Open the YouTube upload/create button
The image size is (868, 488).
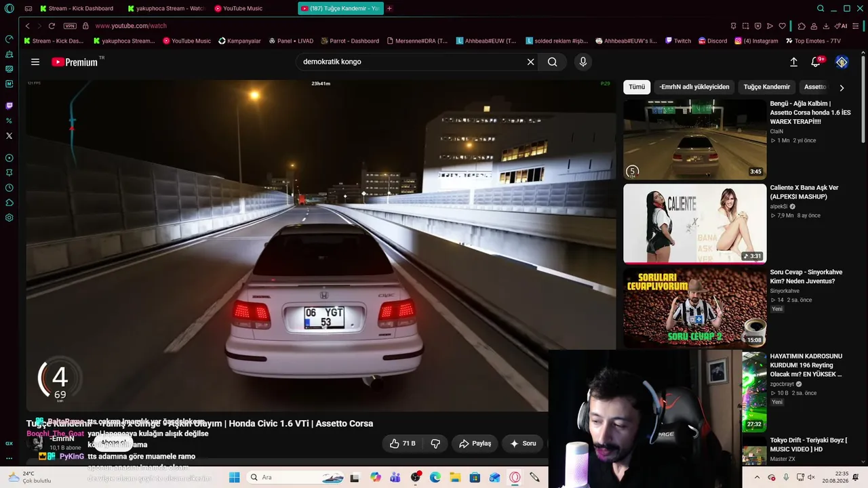point(793,62)
